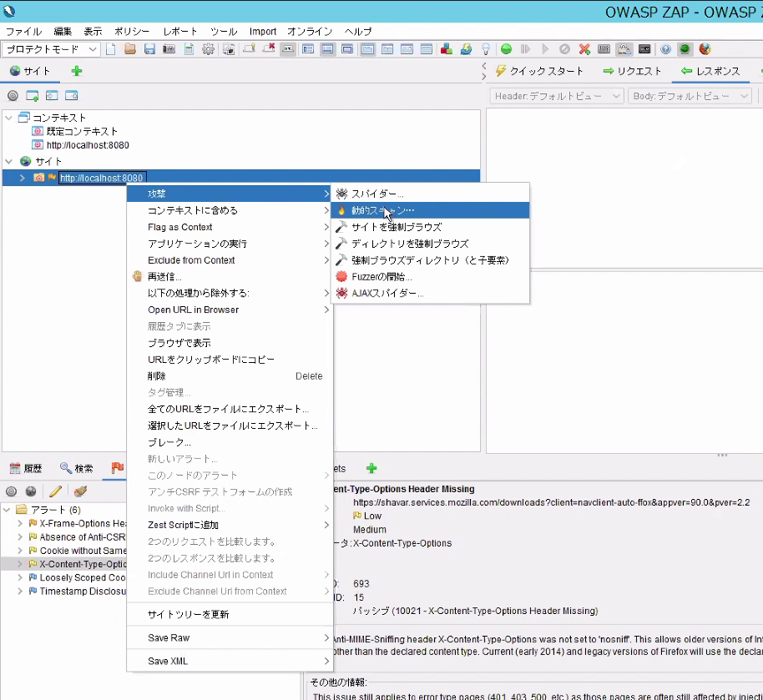This screenshot has width=763, height=700.
Task: Choose 動的スキャン from the attack submenu
Action: [430, 210]
